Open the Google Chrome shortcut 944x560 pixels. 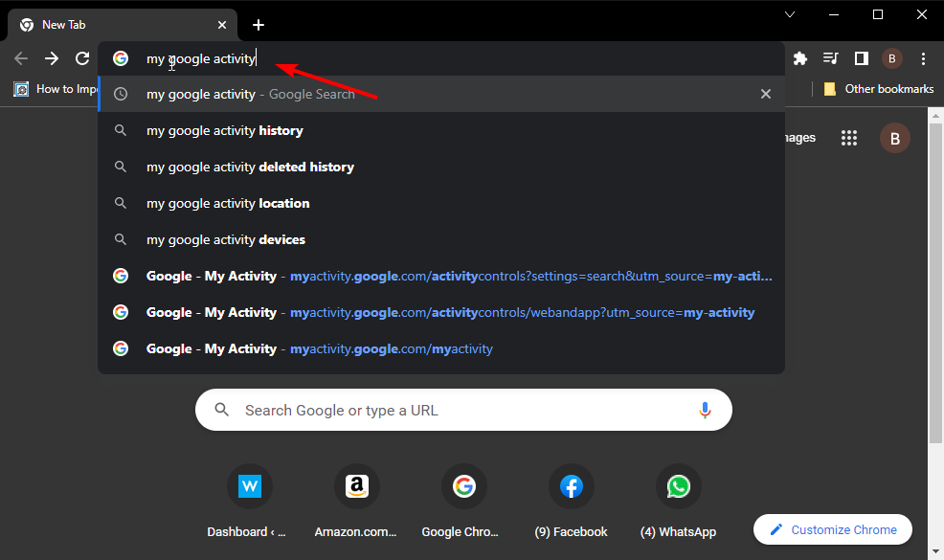tap(464, 486)
